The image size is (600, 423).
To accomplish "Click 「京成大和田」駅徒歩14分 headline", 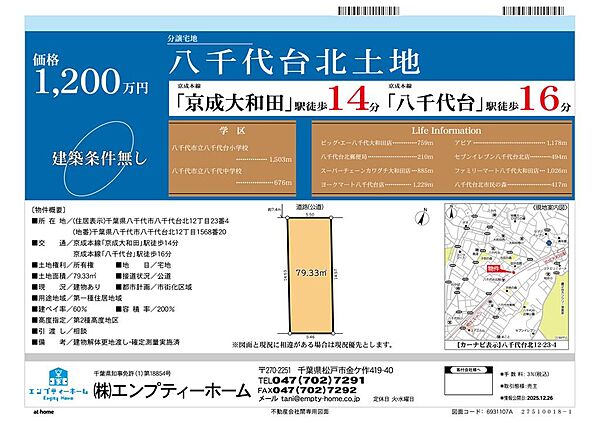I will click(278, 100).
